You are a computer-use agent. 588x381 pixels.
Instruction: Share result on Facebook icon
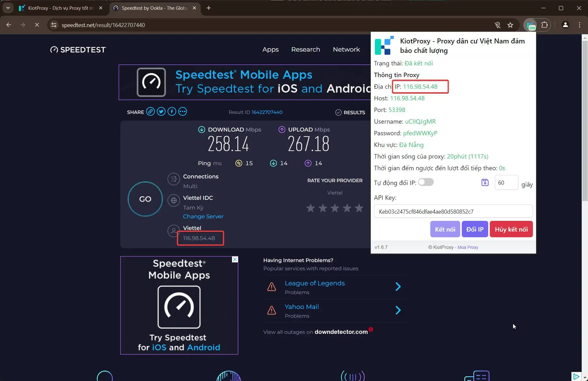172,112
